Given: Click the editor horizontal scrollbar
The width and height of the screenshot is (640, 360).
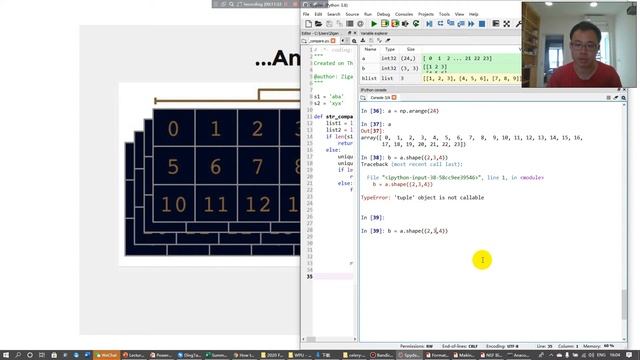Looking at the screenshot, I should (329, 339).
